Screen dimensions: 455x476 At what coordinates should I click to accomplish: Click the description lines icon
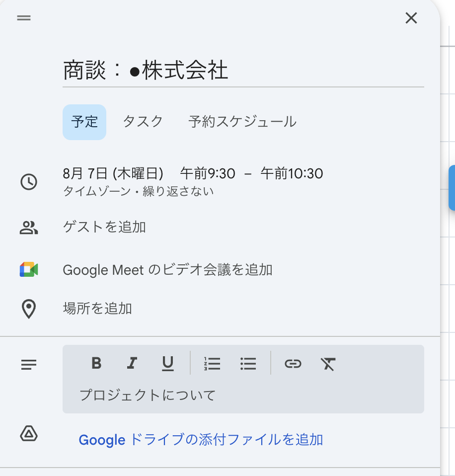[29, 364]
